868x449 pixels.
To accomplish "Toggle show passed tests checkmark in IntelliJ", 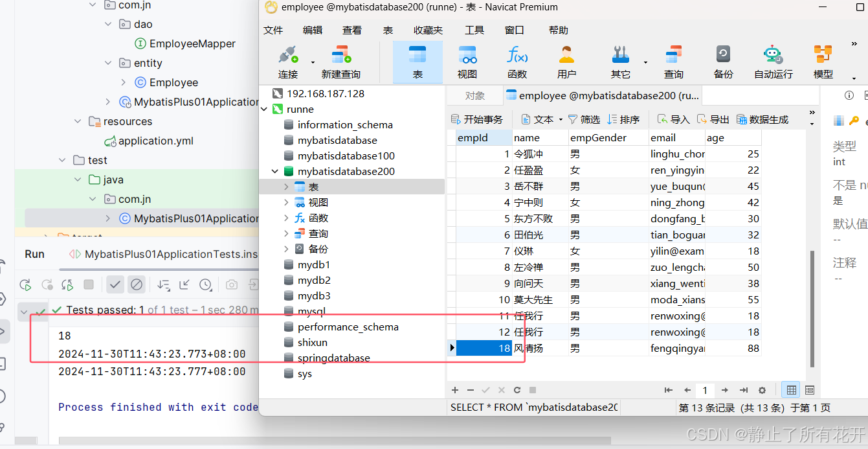I will (115, 284).
